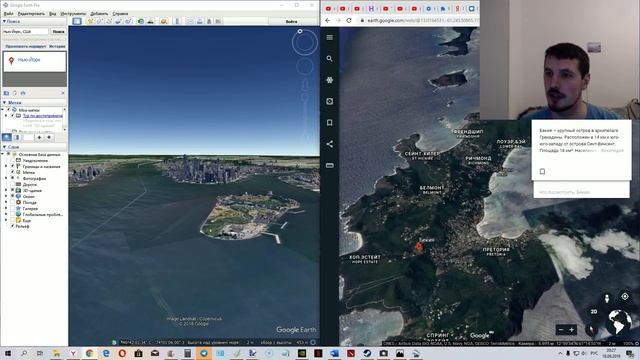The height and width of the screenshot is (360, 640).
Task: Click the planet switcher toolbar icon
Action: [164, 21]
